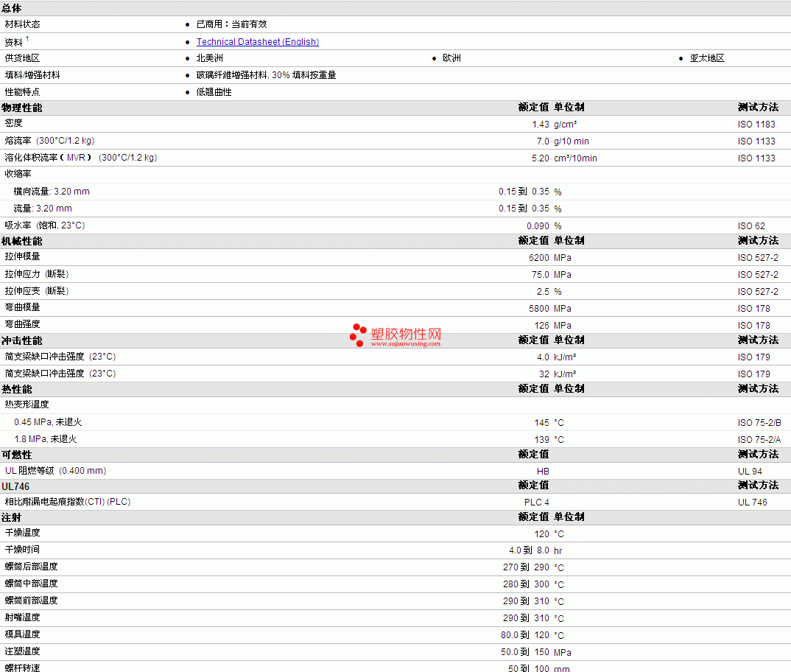
Task: Click the 塑胶物性网 watermark text
Action: coord(406,334)
